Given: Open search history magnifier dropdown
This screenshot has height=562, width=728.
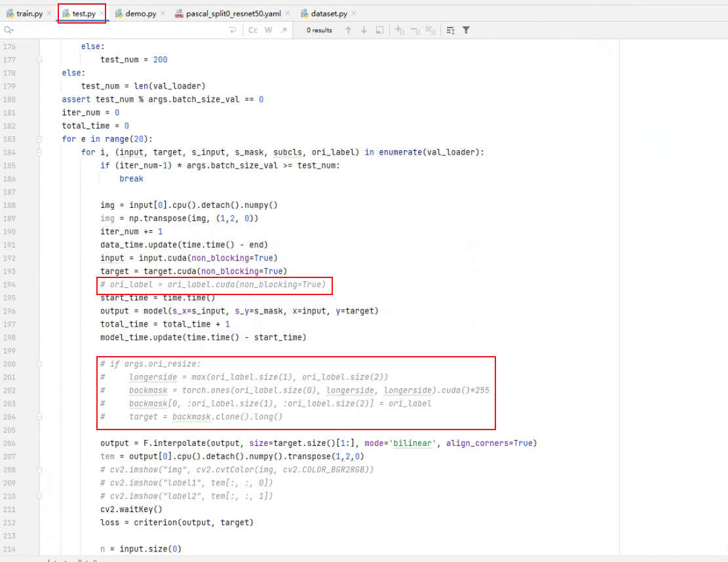Looking at the screenshot, I should point(9,30).
